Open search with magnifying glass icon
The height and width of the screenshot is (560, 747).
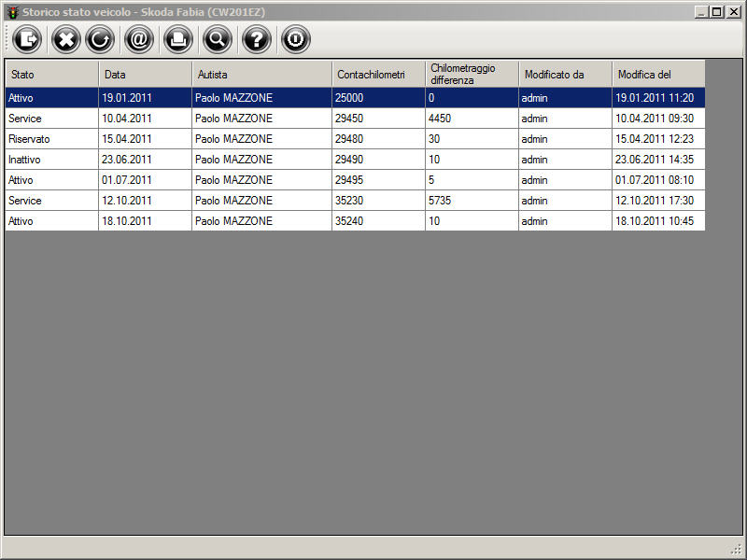[x=218, y=39]
